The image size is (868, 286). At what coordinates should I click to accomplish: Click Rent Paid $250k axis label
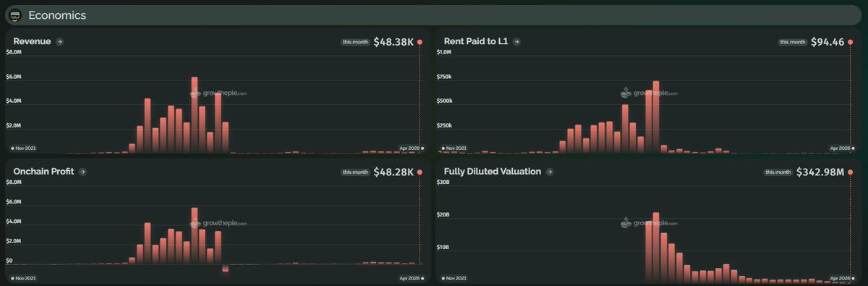pyautogui.click(x=444, y=125)
